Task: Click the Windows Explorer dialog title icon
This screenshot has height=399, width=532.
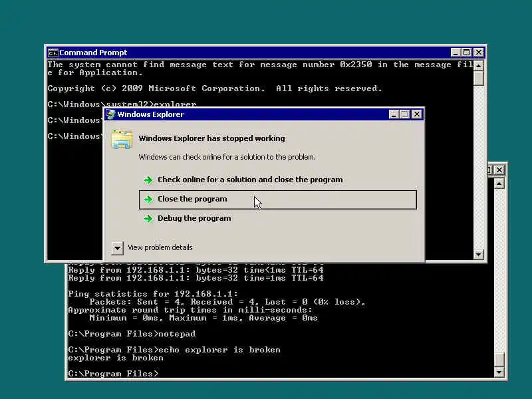Action: [111, 114]
